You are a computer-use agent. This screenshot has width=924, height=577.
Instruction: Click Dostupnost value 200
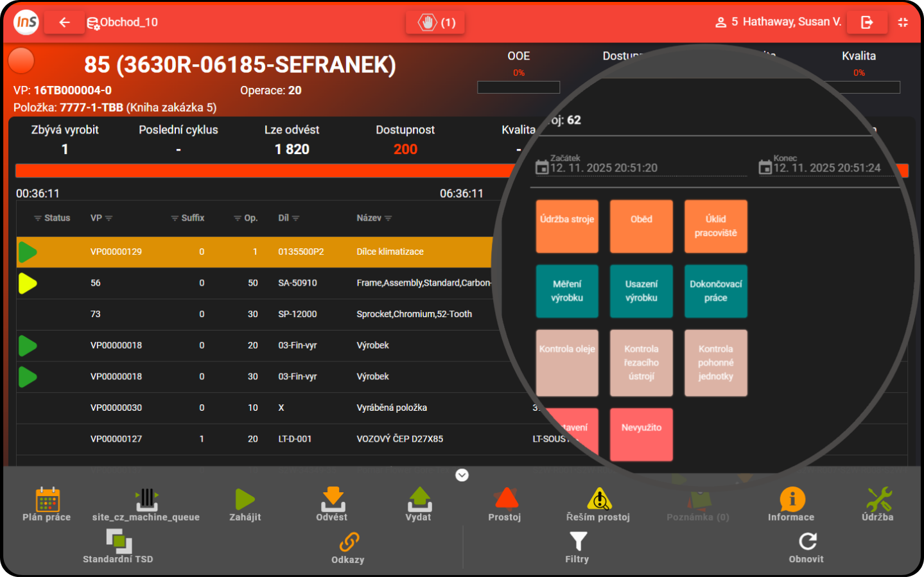405,149
